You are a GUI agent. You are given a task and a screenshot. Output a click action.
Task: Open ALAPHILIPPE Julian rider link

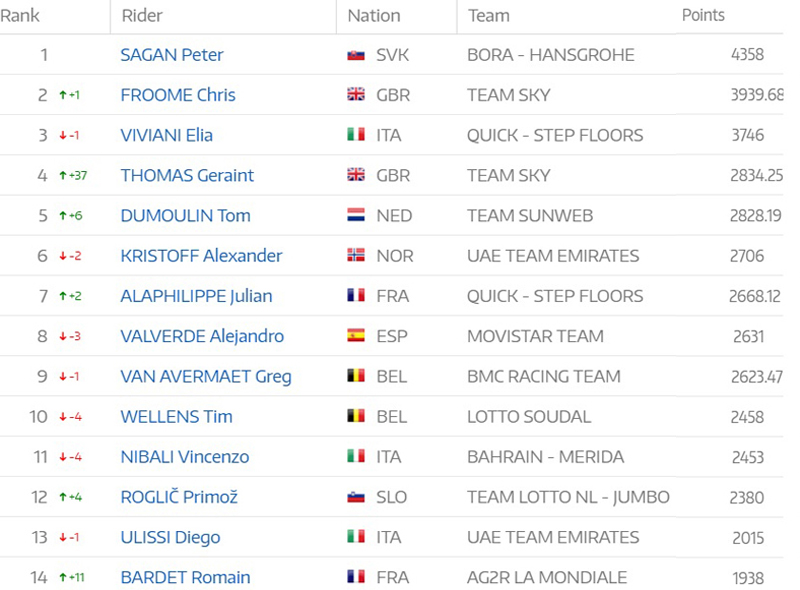pyautogui.click(x=196, y=296)
